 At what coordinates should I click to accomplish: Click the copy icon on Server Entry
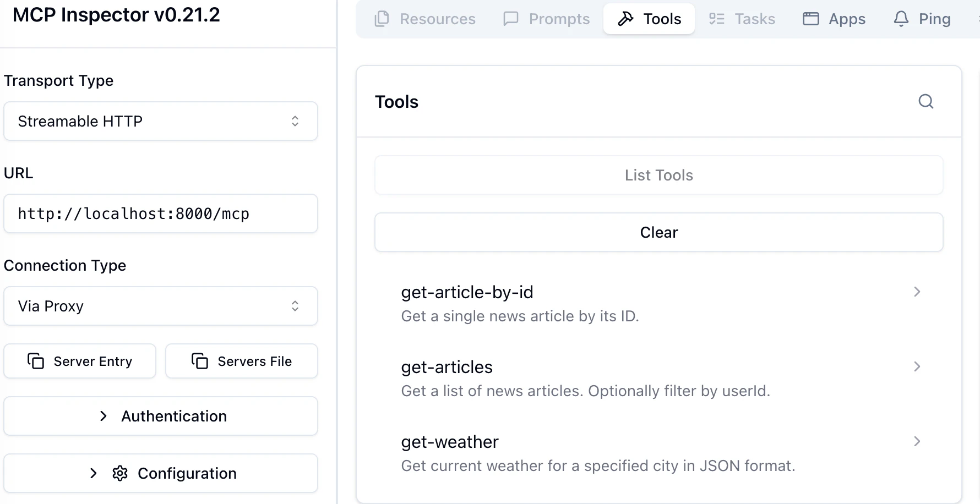tap(36, 361)
